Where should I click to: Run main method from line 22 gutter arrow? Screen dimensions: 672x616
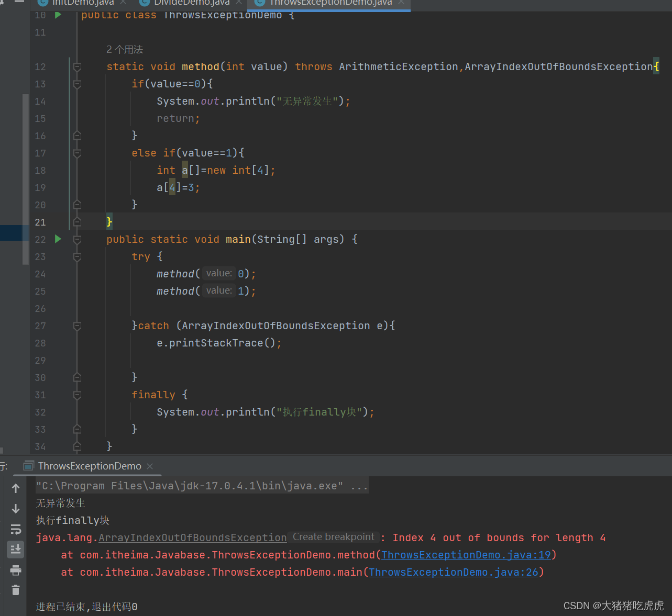tap(58, 239)
